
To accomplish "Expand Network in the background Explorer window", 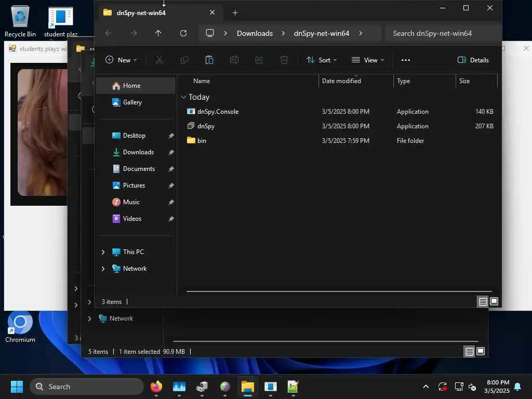I will [89, 318].
